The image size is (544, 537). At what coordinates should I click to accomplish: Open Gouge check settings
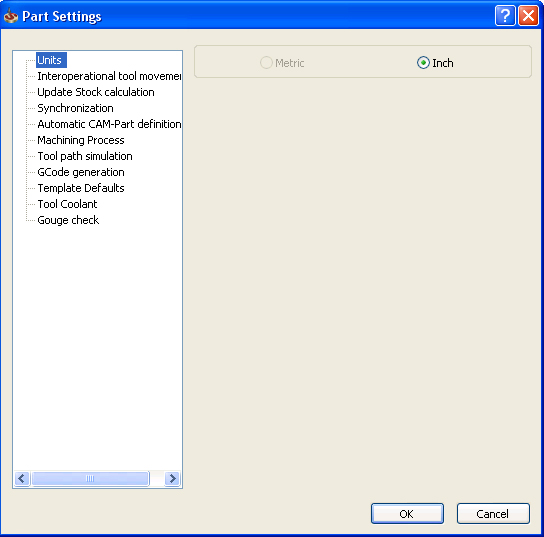click(68, 220)
